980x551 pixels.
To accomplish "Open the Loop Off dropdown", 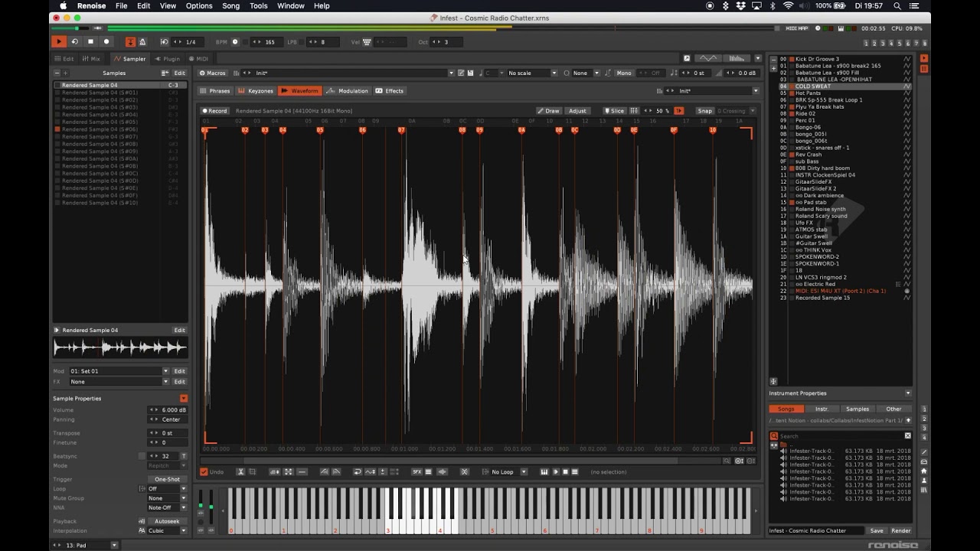I will pyautogui.click(x=167, y=488).
